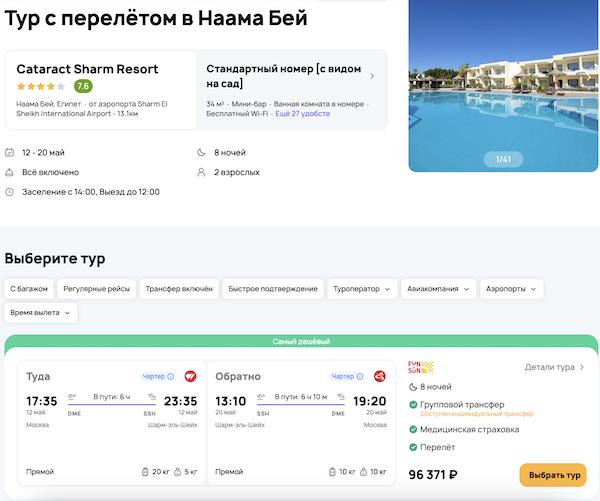The width and height of the screenshot is (600, 501).
Task: Click the FUN SUN tour operator logo
Action: point(418,367)
